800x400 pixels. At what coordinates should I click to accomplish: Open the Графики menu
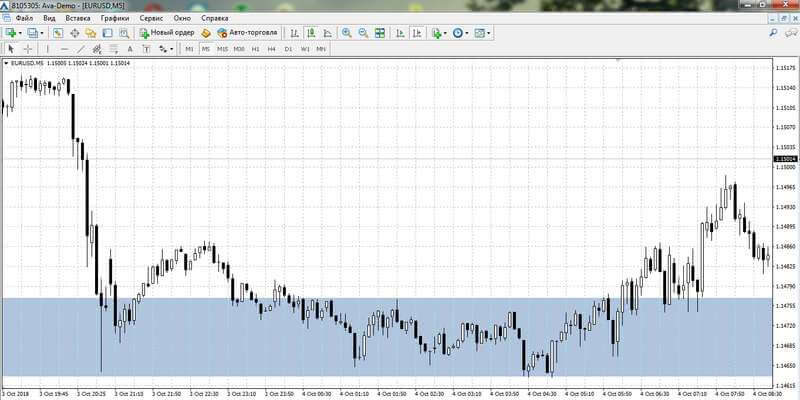pos(115,18)
